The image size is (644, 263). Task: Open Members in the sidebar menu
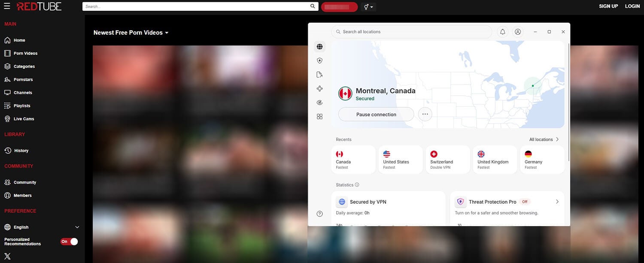23,196
